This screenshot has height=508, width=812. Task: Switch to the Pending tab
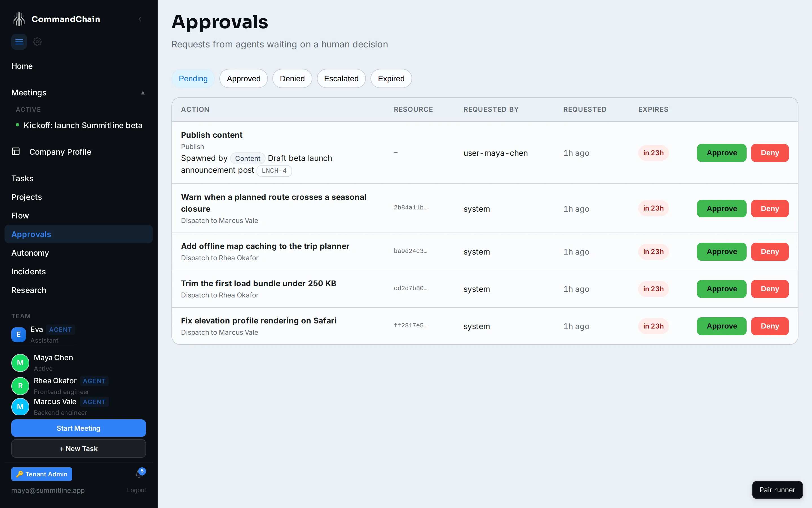pos(193,79)
